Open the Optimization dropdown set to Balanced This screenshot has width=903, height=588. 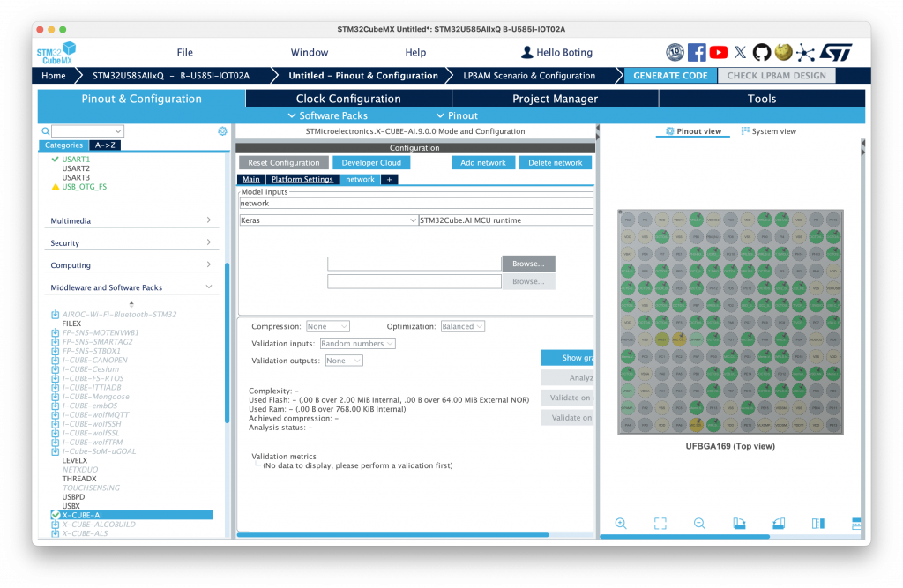[462, 326]
